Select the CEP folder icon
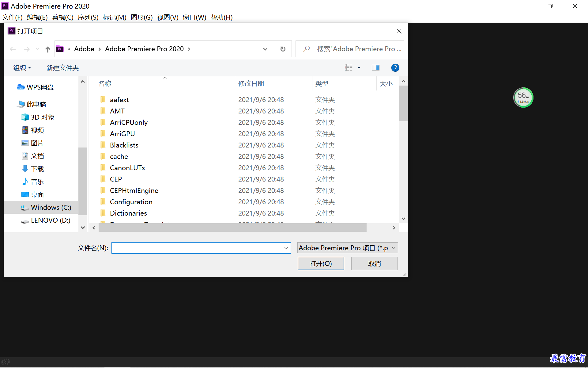588x368 pixels. click(x=103, y=179)
